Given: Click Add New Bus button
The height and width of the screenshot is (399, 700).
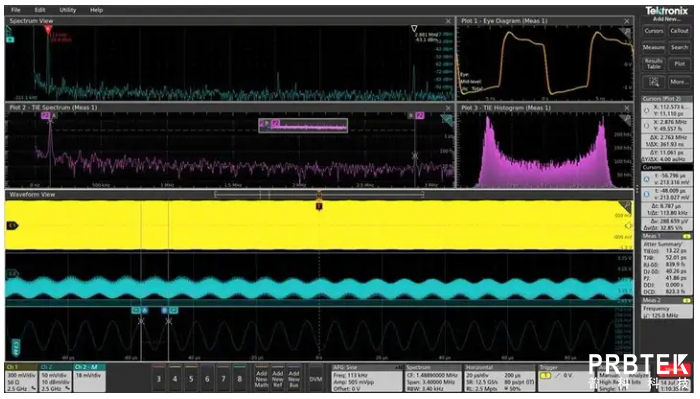Looking at the screenshot, I should (294, 378).
